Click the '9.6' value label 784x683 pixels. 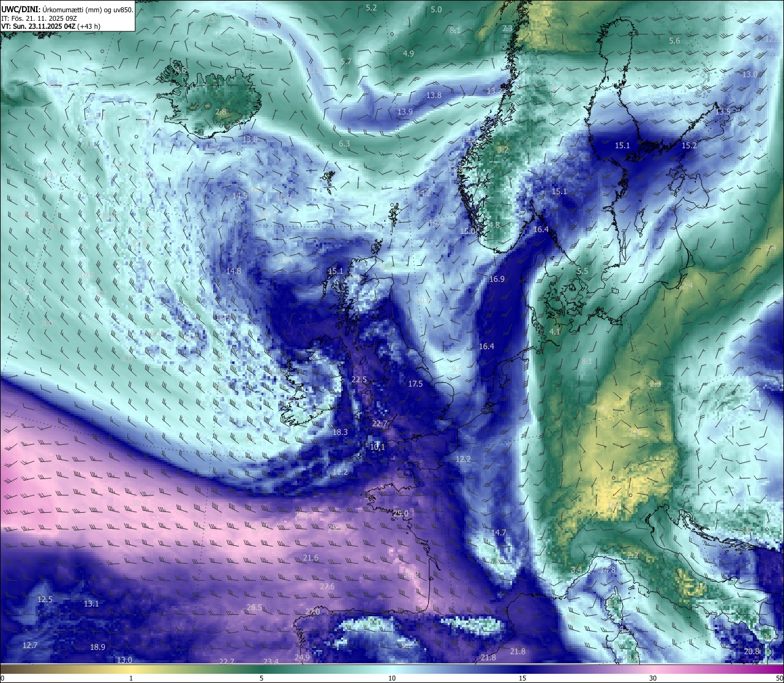click(x=457, y=369)
